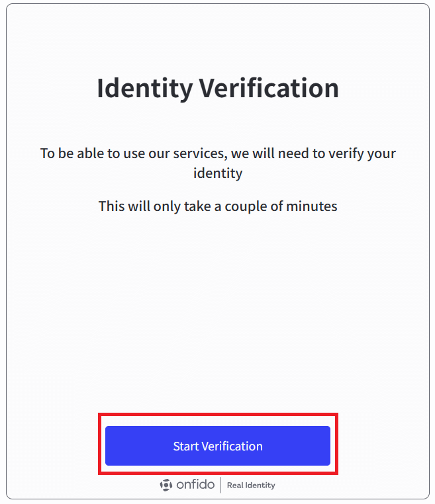Image resolution: width=435 pixels, height=504 pixels.
Task: Click the word "Real" in the footer branding
Action: 235,485
